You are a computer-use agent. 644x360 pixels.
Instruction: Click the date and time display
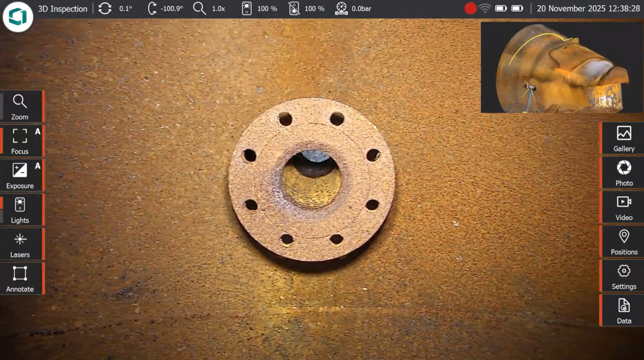point(588,9)
